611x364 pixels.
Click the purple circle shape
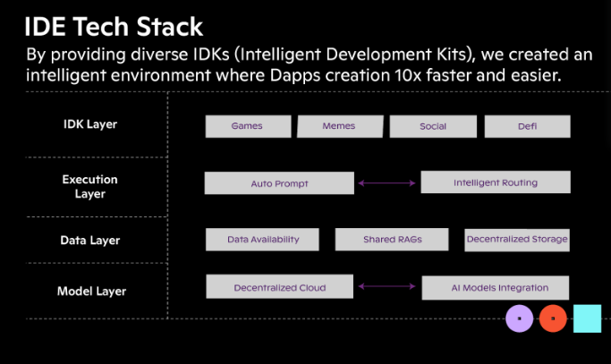click(x=520, y=318)
